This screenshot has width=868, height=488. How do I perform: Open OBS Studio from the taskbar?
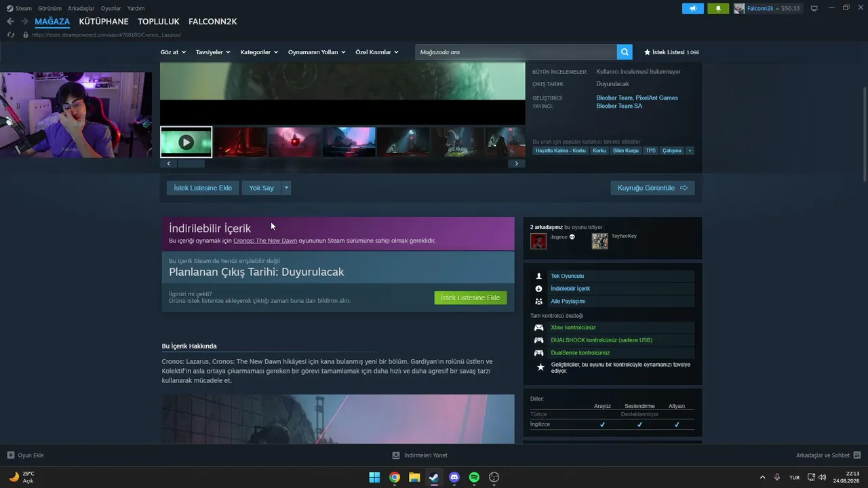pyautogui.click(x=494, y=477)
